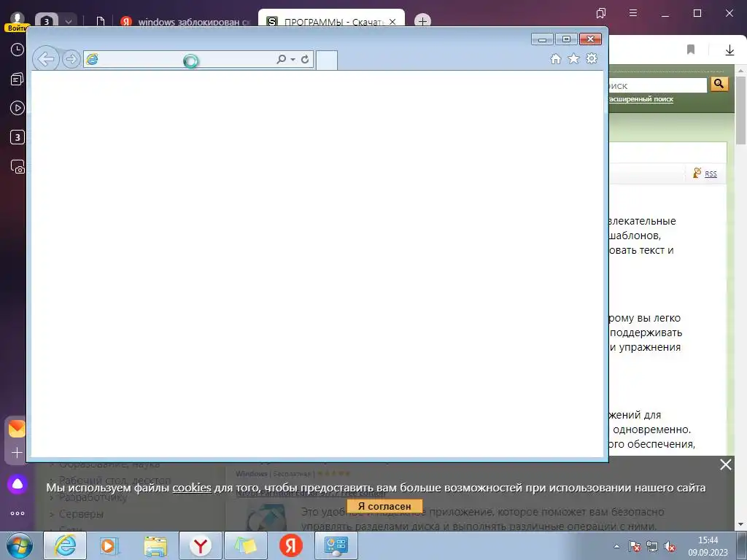The width and height of the screenshot is (747, 560).
Task: Add an app with sidebar plus button
Action: coord(18,452)
